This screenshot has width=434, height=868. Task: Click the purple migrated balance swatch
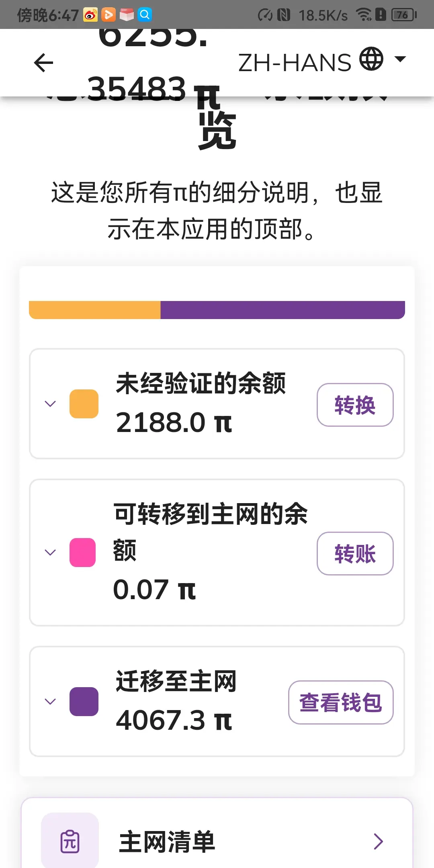pyautogui.click(x=84, y=701)
